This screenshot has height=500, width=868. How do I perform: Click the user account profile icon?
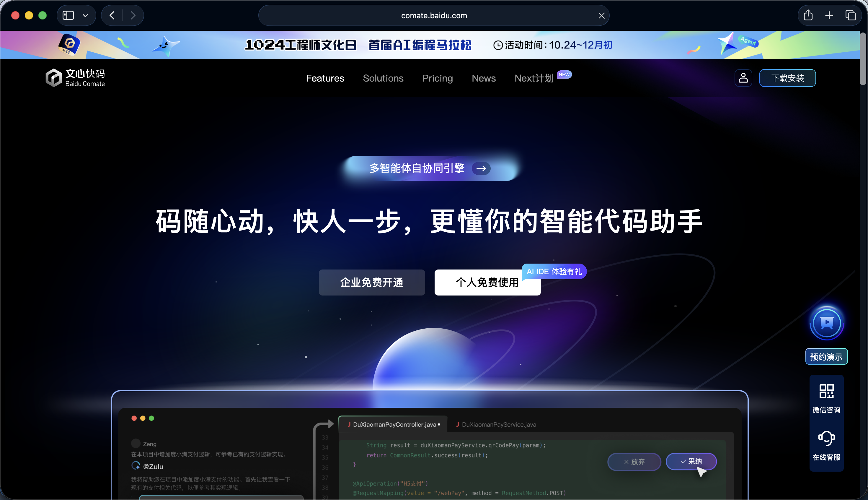tap(743, 78)
